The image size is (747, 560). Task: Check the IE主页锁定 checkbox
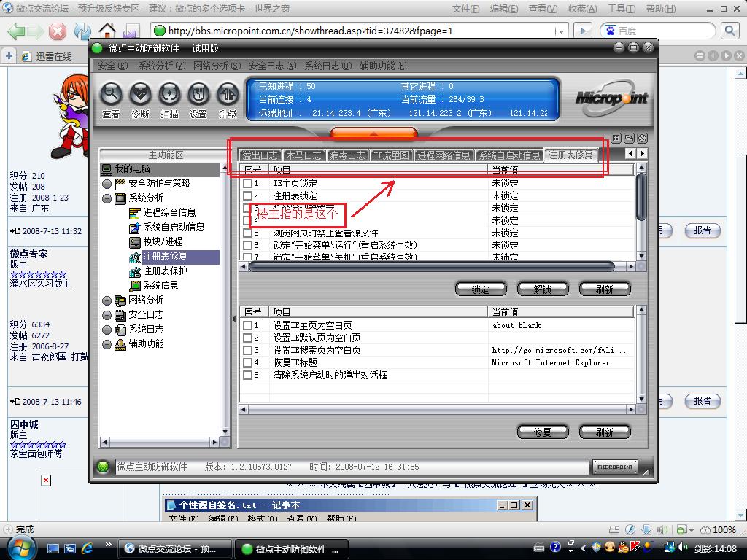[247, 183]
